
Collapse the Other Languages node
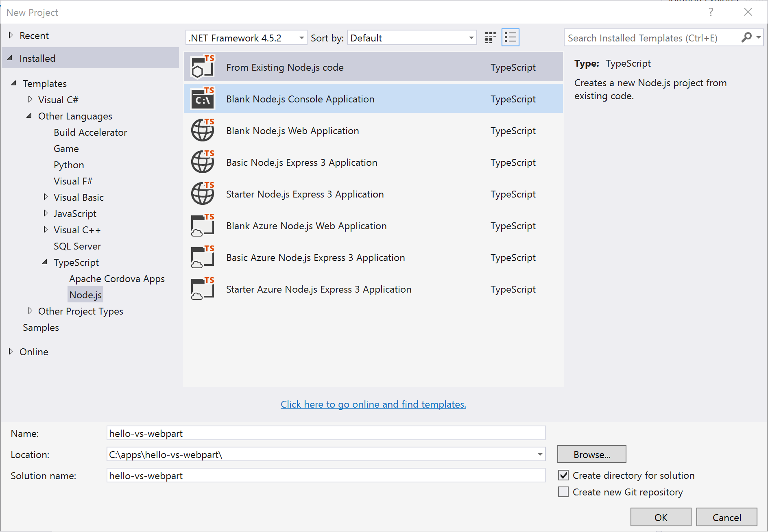pos(29,116)
